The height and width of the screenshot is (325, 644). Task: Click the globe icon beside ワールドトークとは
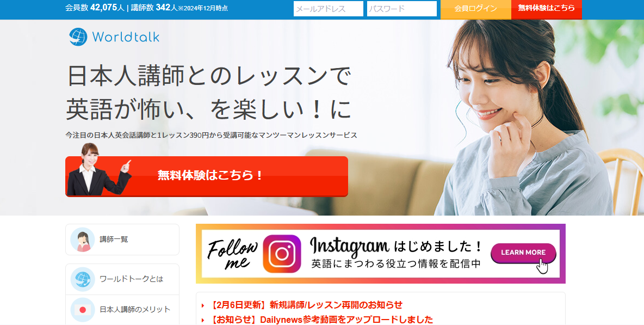[x=83, y=279]
